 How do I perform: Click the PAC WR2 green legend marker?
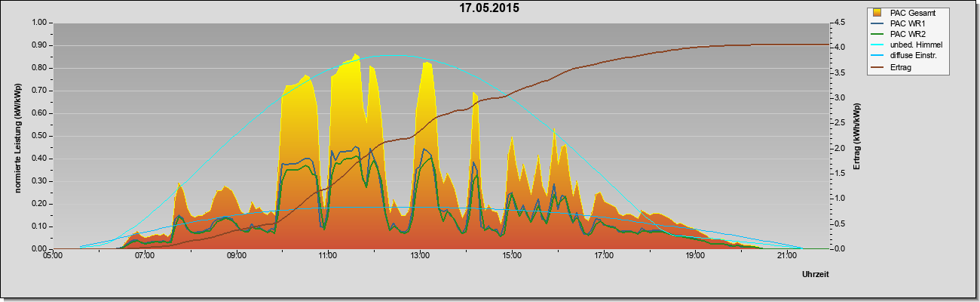point(877,34)
